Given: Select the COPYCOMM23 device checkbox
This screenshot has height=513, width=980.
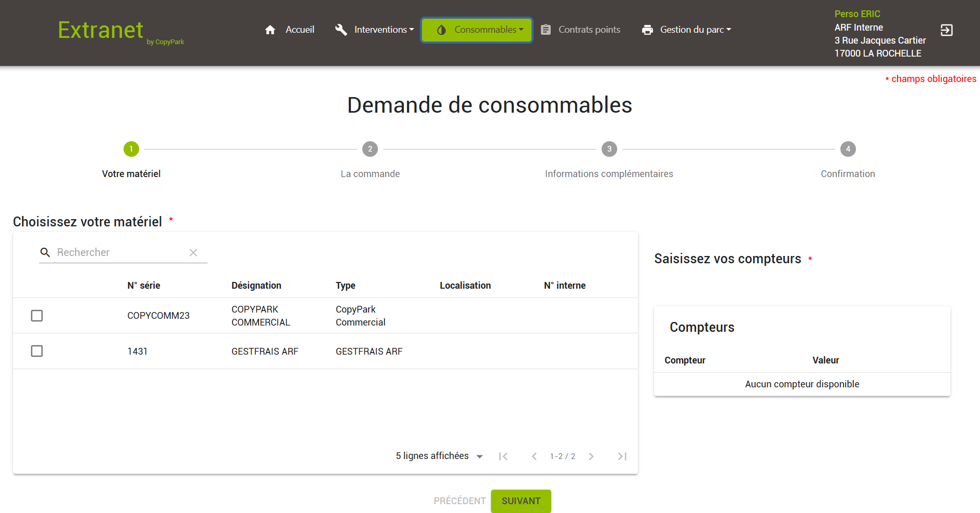Looking at the screenshot, I should (37, 316).
